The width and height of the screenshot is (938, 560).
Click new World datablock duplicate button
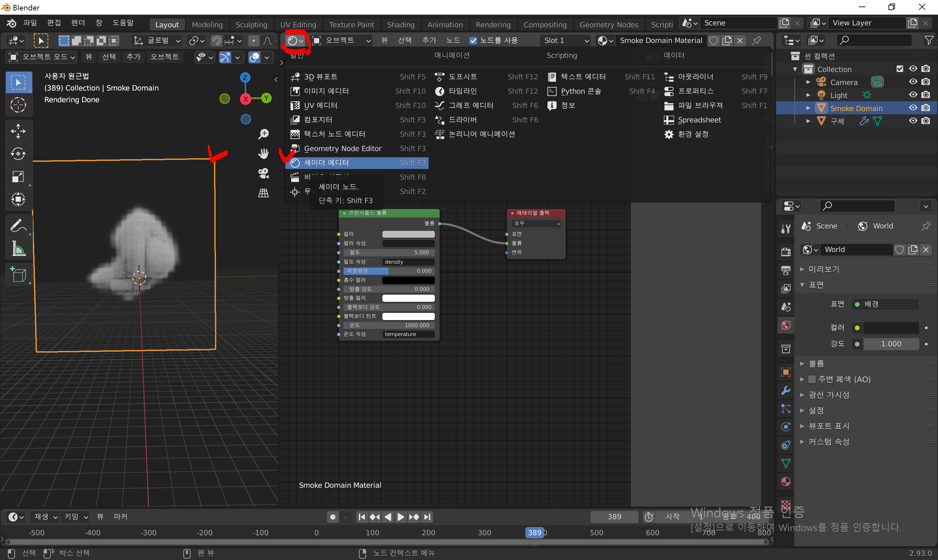click(913, 250)
